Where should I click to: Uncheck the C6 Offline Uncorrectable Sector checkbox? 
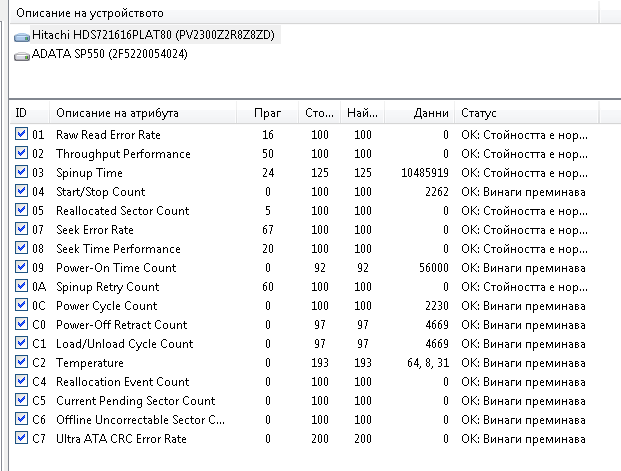pyautogui.click(x=21, y=419)
